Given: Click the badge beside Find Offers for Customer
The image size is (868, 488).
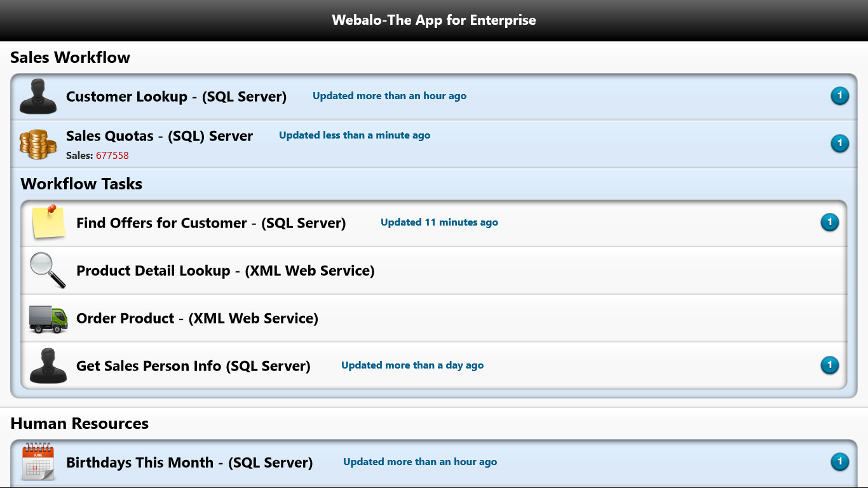Looking at the screenshot, I should click(829, 222).
